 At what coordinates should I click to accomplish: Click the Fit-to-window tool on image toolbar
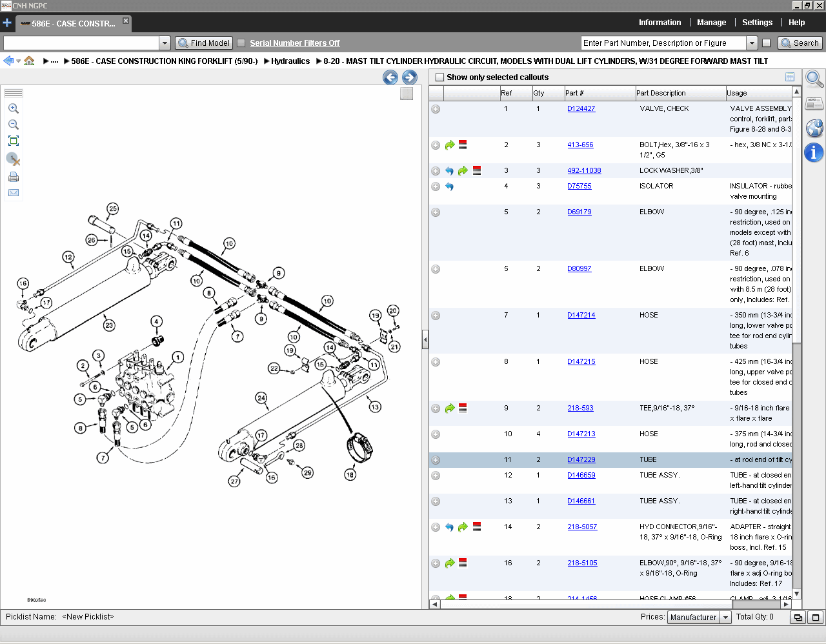click(x=13, y=141)
